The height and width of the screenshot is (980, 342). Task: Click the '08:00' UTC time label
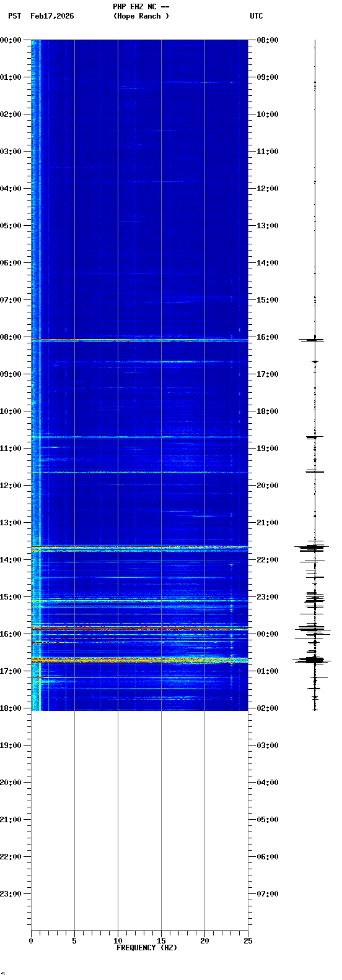(268, 40)
